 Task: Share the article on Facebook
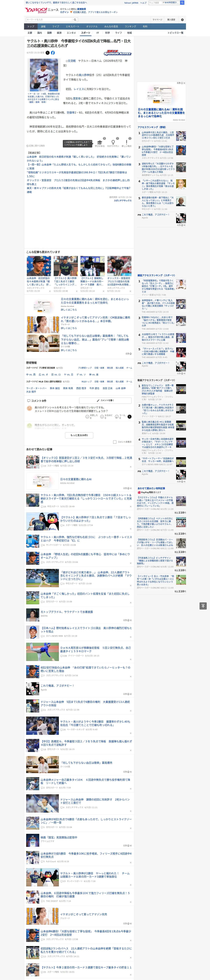point(53,53)
